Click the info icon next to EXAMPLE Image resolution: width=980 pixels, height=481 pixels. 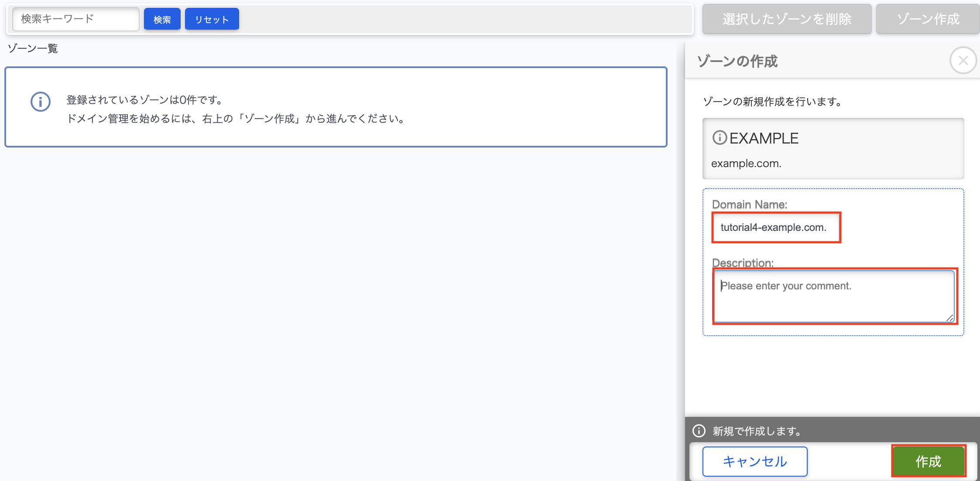[x=719, y=138]
